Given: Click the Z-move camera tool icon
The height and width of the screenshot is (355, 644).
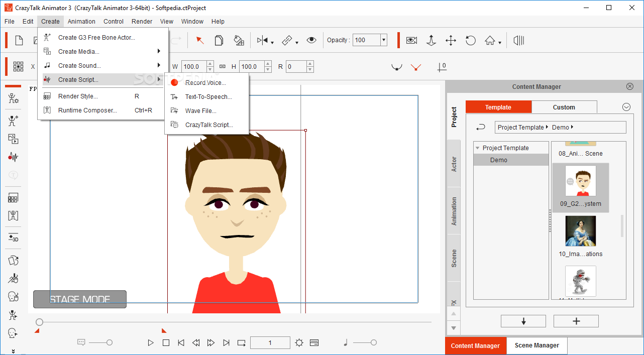Looking at the screenshot, I should click(431, 40).
